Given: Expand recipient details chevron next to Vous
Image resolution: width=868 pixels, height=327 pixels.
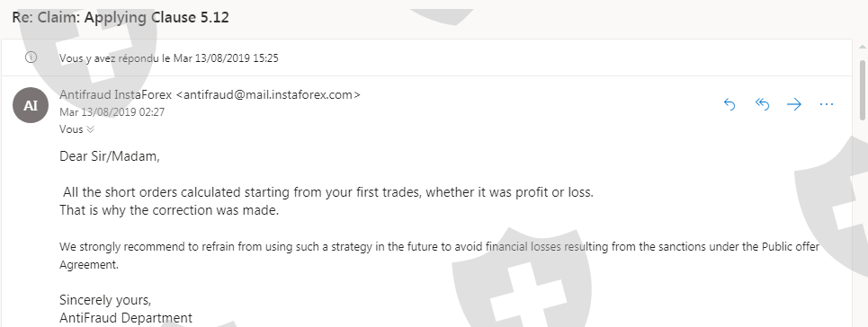Looking at the screenshot, I should tap(90, 129).
